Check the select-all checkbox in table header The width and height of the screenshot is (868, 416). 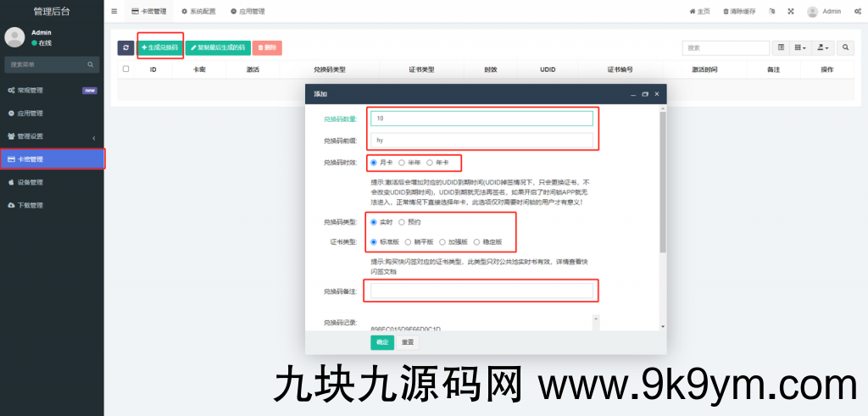(125, 69)
